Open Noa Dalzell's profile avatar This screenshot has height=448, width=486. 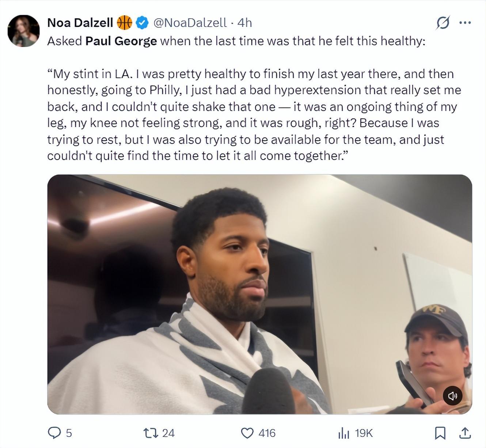point(23,31)
